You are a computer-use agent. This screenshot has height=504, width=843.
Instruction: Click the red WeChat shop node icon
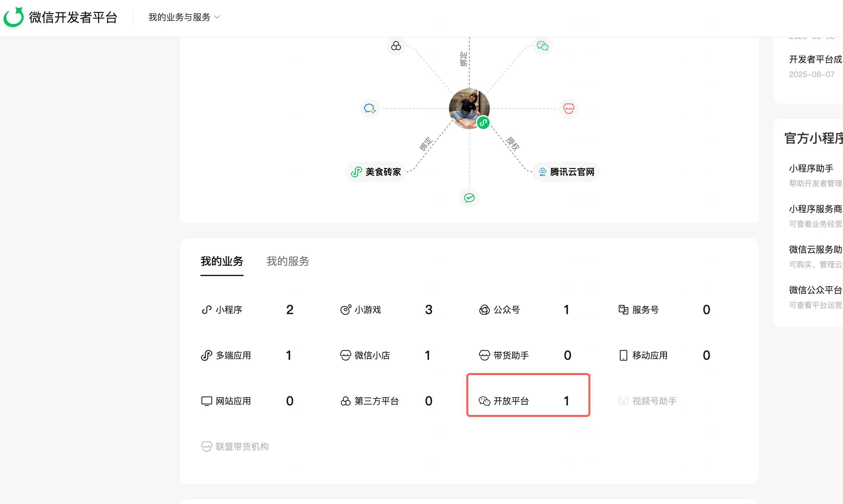tap(568, 109)
